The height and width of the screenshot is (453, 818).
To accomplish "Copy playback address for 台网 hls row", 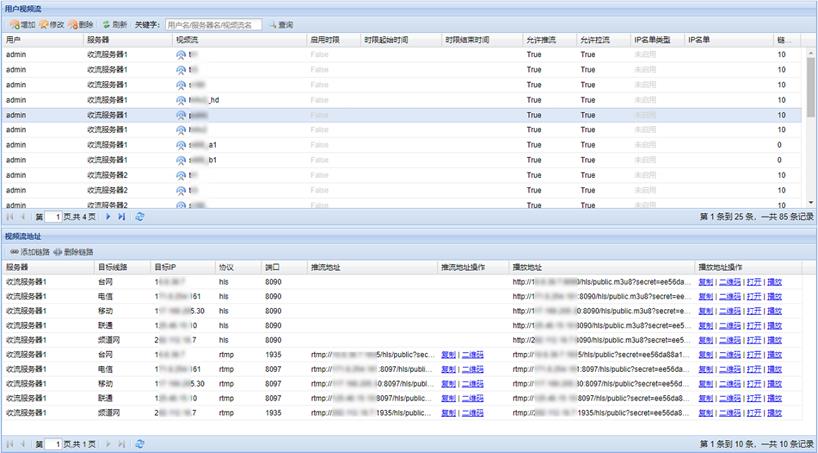I will (x=705, y=282).
